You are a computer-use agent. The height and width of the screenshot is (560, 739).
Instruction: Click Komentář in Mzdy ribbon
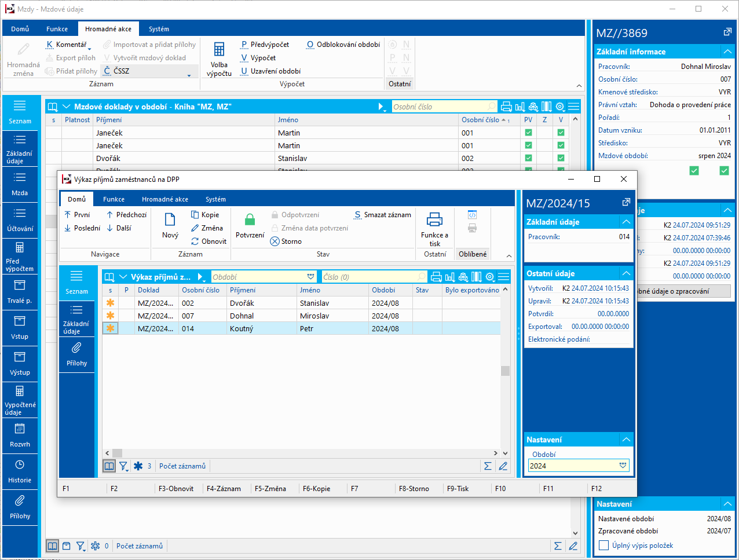[x=68, y=45]
